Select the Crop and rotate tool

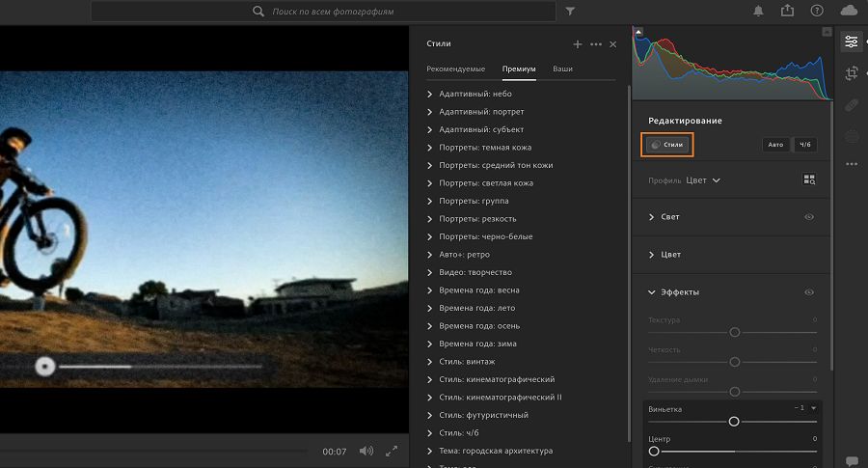852,73
